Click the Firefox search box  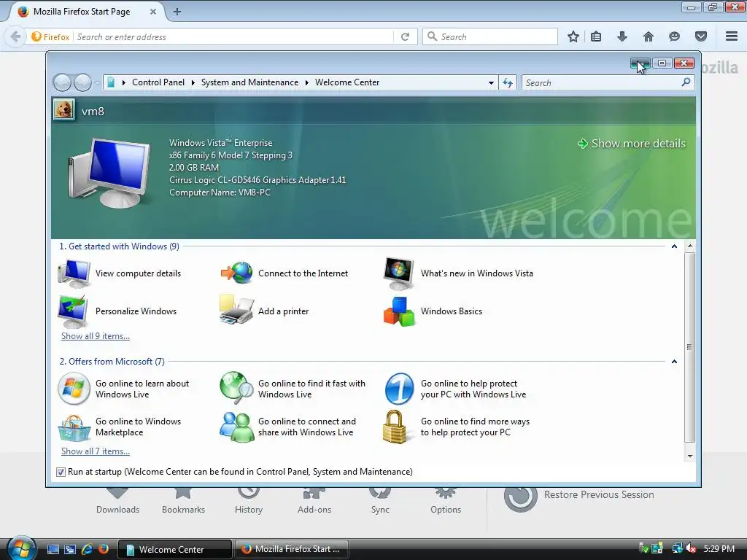pos(490,36)
